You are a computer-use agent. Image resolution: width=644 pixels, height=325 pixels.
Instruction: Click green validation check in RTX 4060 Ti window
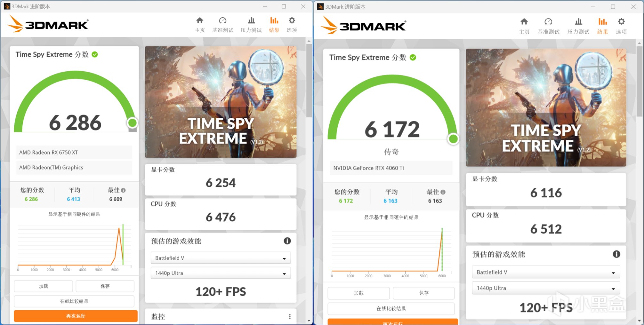point(413,57)
